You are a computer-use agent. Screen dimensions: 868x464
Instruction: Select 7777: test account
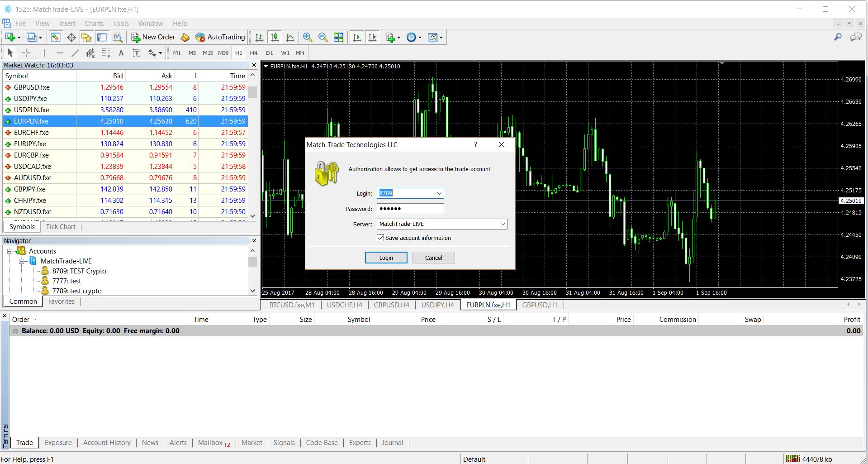(66, 281)
